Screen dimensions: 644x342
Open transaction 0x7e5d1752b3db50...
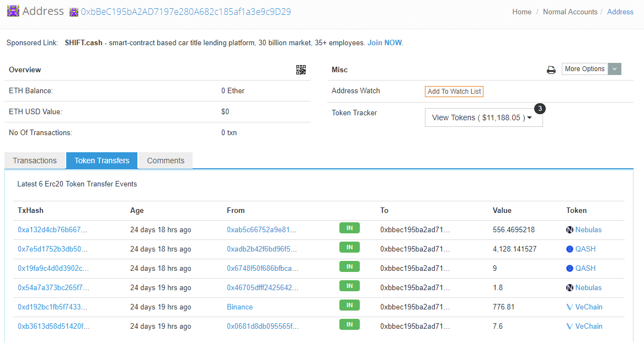tap(52, 249)
